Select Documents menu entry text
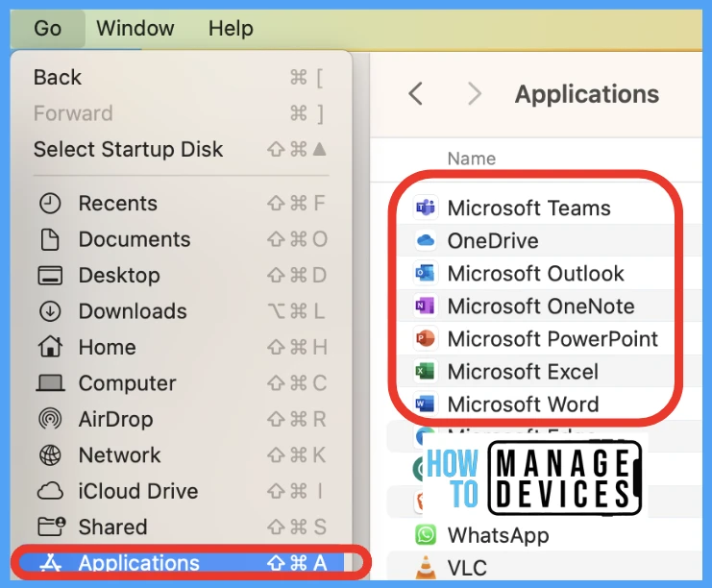 (135, 239)
